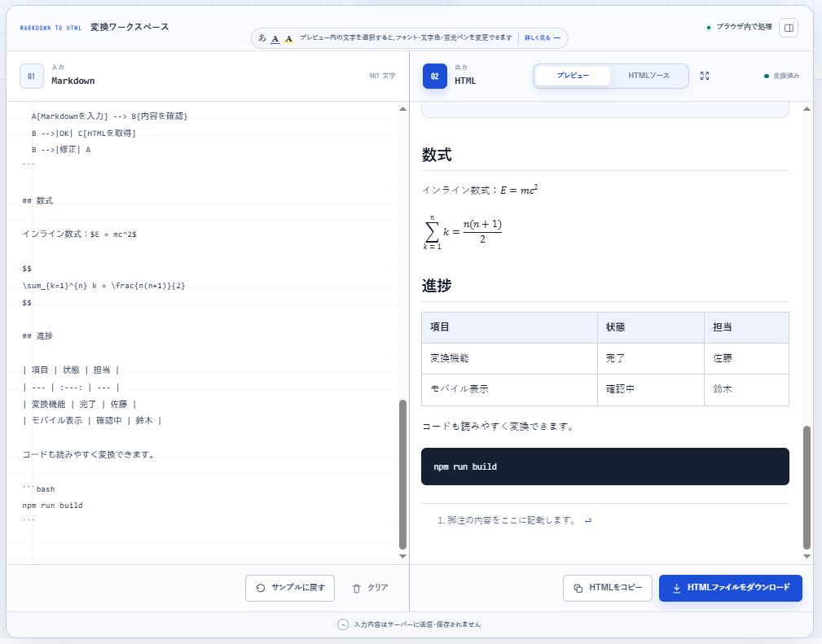Click HTMLファイルをダウンロード button

tap(730, 588)
